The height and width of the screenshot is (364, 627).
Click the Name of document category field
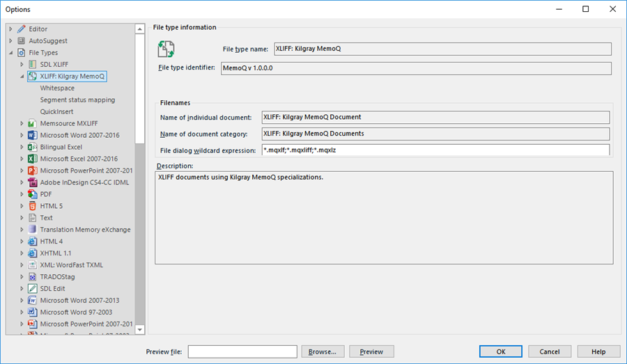coord(435,134)
